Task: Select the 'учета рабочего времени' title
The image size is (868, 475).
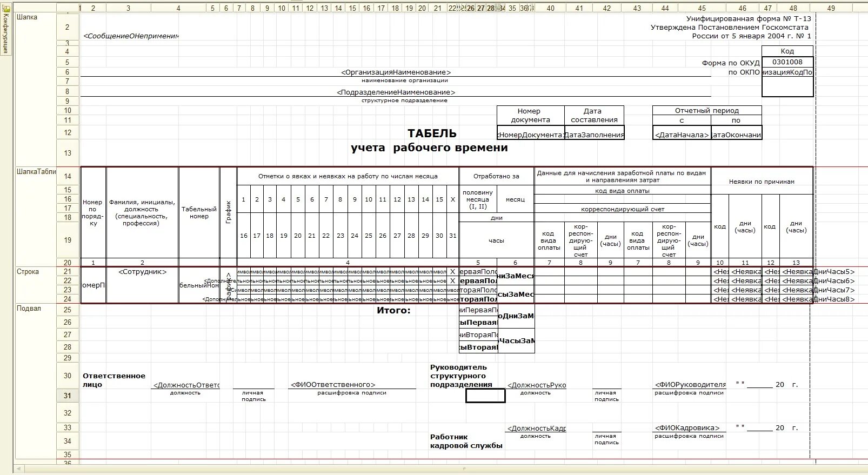Action: pyautogui.click(x=429, y=148)
